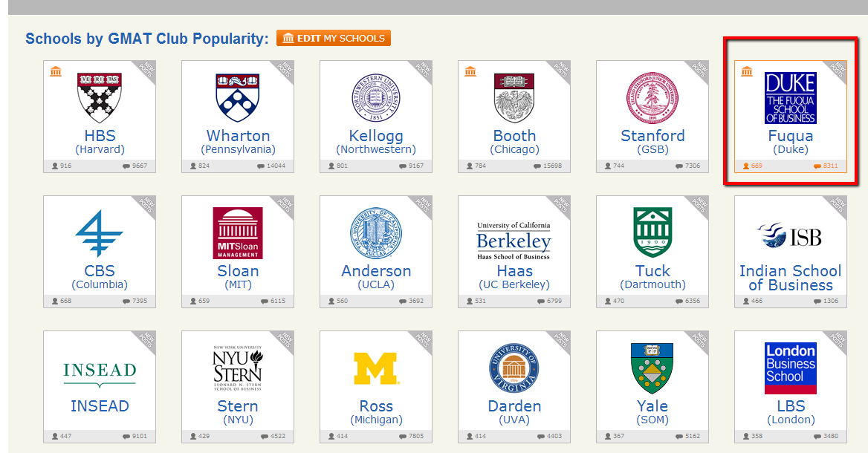
Task: Open the MIT Sloan logo
Action: [x=238, y=232]
